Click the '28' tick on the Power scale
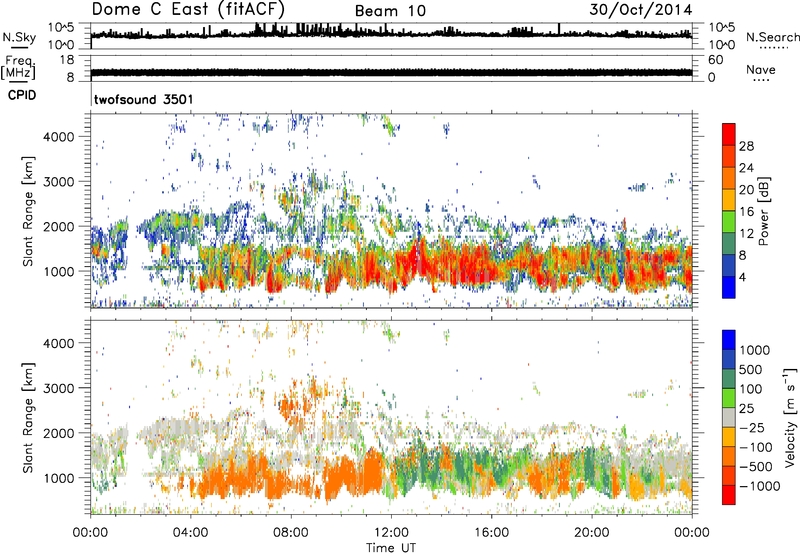The image size is (800, 554). 746,146
